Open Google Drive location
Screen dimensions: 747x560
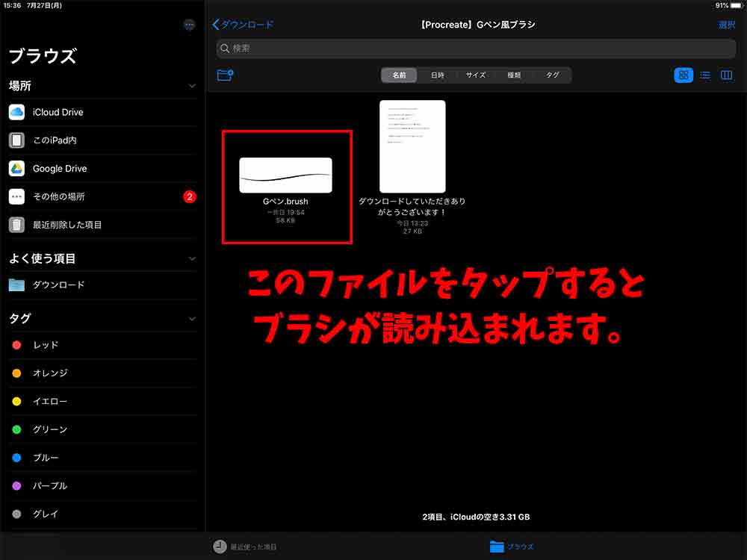102,169
